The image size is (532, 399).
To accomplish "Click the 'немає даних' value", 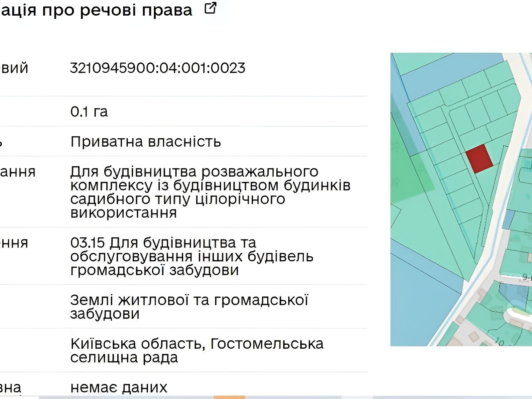I will point(119,387).
